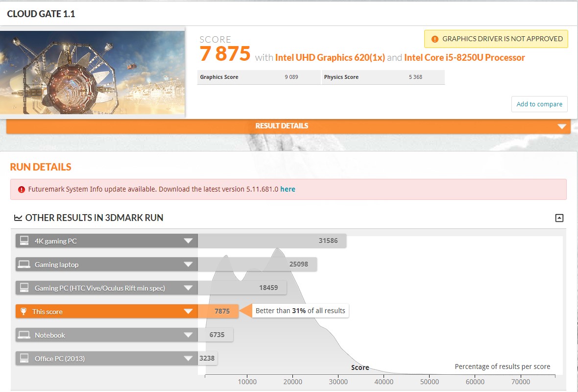Click the 3238 Office PC score value
Screen dimensions: 578x392
(207, 359)
